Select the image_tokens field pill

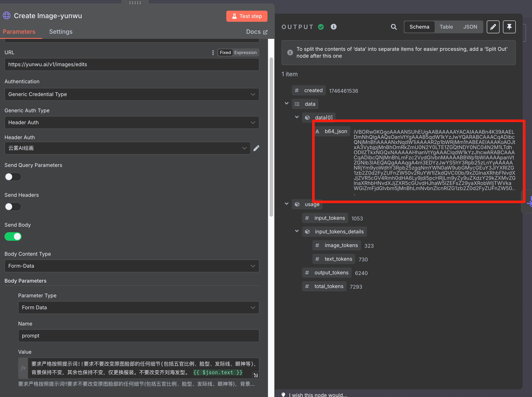pos(337,245)
